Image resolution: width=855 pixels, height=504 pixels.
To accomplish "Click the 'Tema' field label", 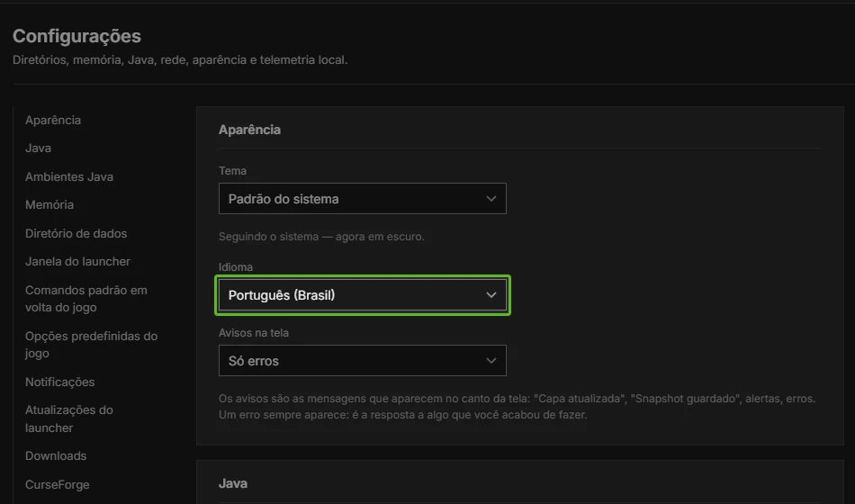I will tap(232, 171).
